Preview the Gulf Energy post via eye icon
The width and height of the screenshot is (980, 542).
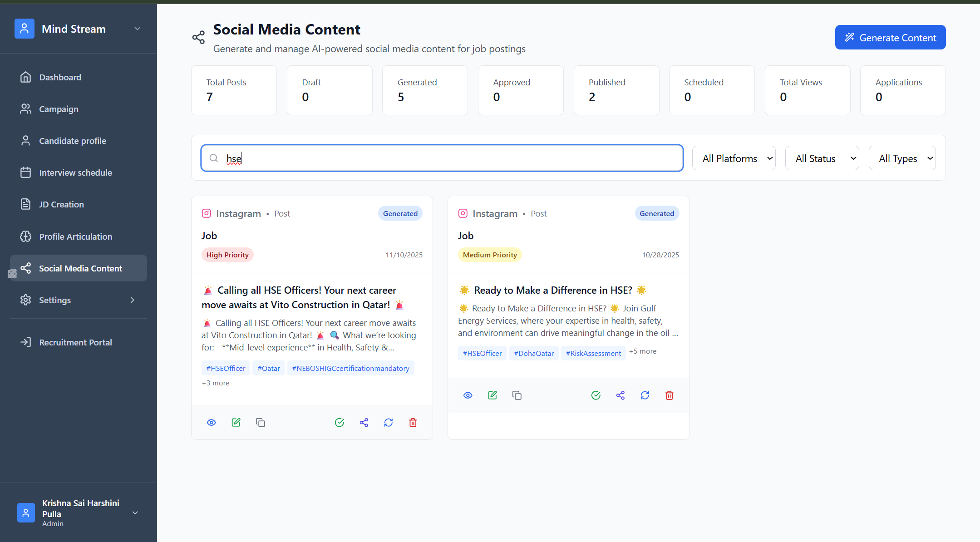(468, 395)
